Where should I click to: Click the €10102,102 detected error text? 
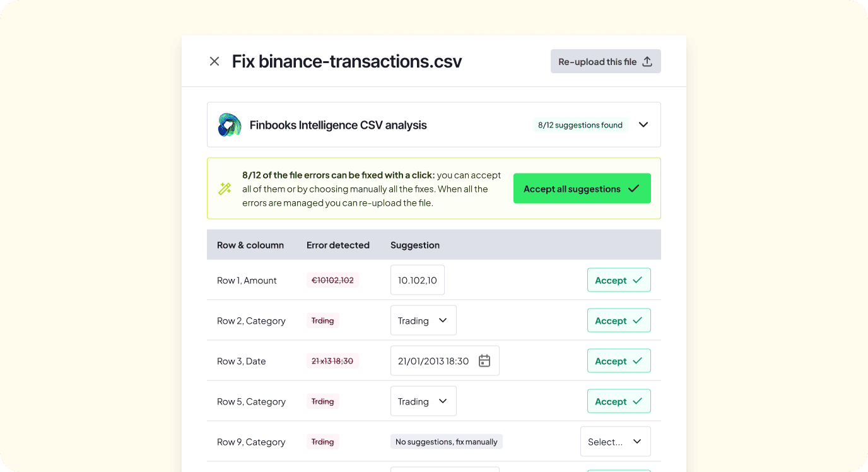(332, 280)
